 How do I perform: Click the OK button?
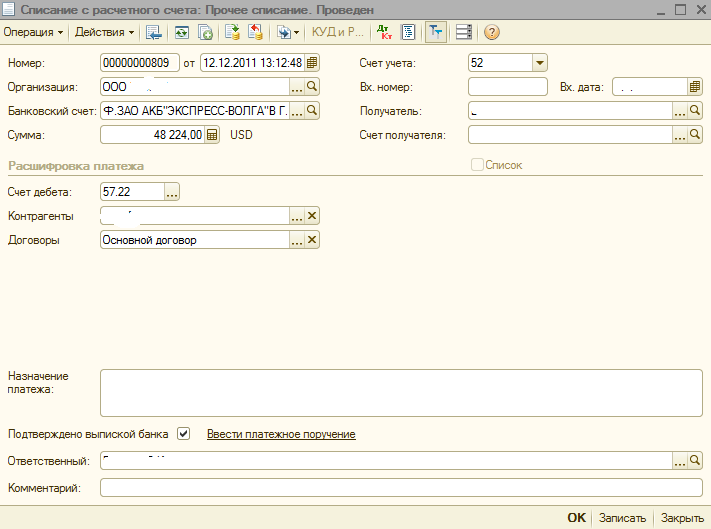[x=576, y=518]
